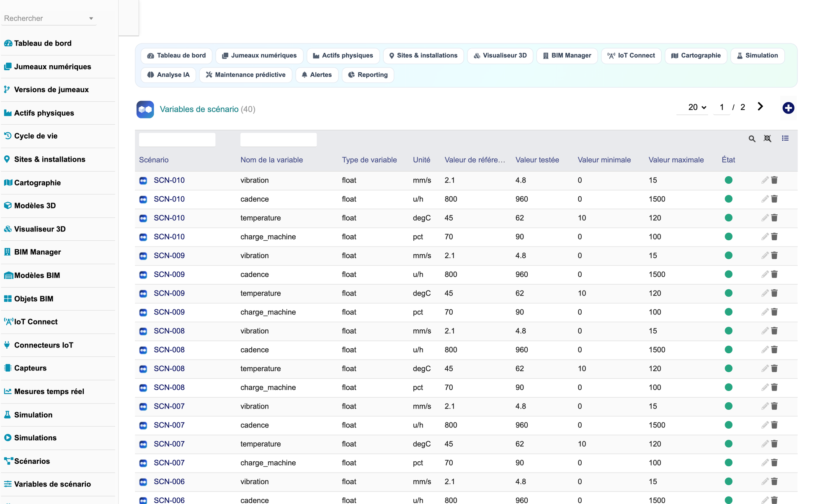Sort by the Valeur testée column header
815x504 pixels.
coord(537,160)
